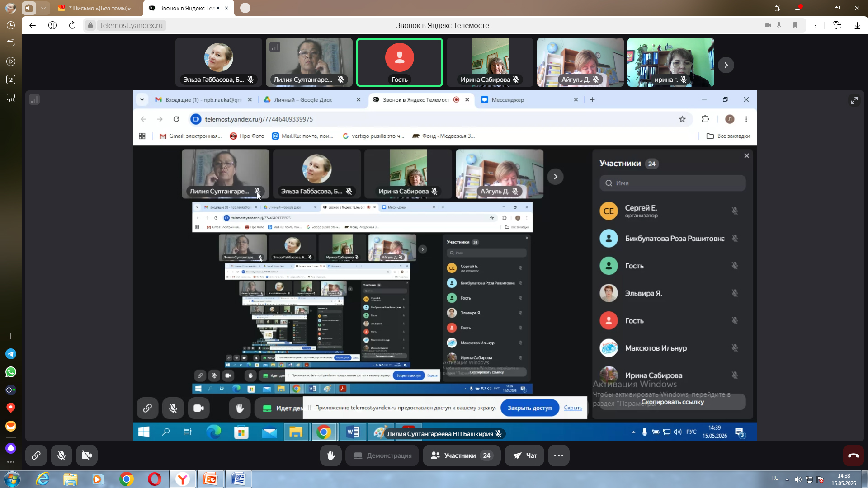This screenshot has width=868, height=488.
Task: Toggle the microphone mute button
Action: tap(61, 455)
